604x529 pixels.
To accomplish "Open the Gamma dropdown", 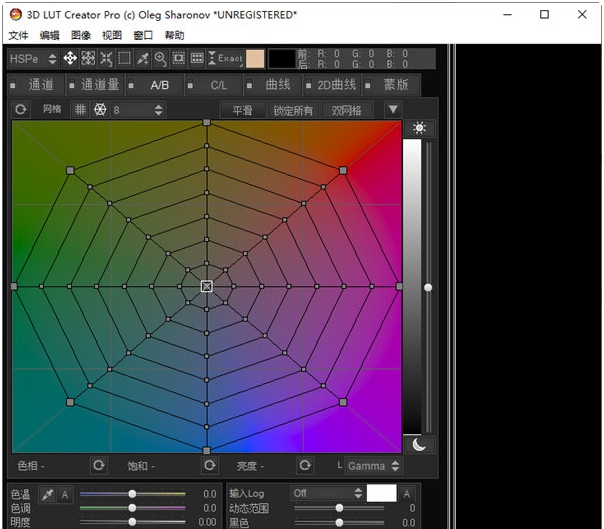I will [x=373, y=466].
